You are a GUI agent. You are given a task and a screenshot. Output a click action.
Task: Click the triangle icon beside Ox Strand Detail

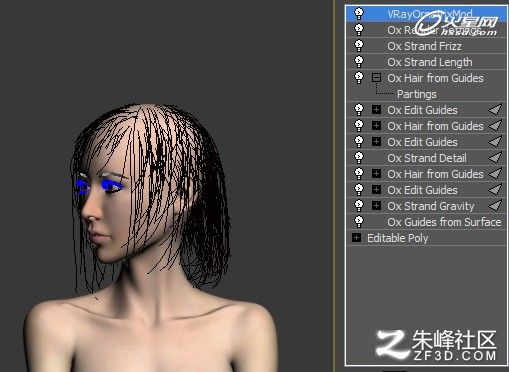pos(495,158)
